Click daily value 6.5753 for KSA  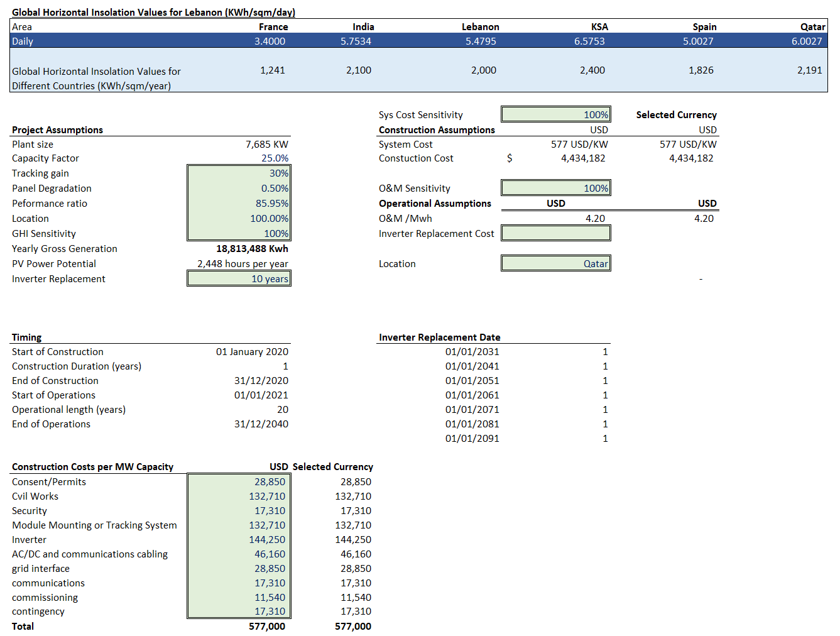tap(589, 41)
